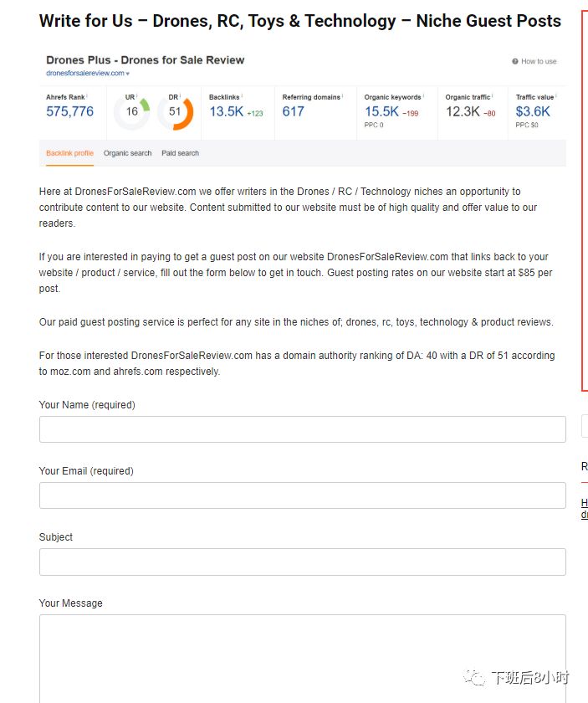Click the 15.5K organic keywords value
588x703 pixels.
point(381,111)
